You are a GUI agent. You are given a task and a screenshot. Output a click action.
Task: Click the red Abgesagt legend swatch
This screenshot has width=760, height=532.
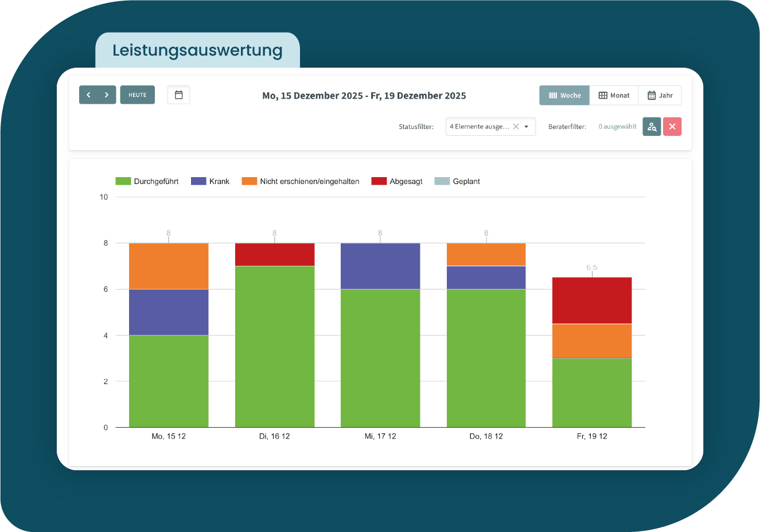(x=379, y=181)
